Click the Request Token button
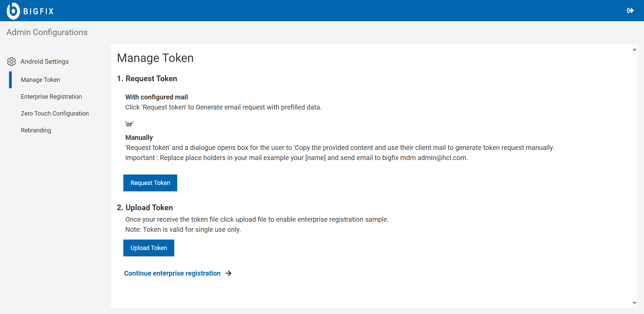The height and width of the screenshot is (314, 644). (150, 183)
